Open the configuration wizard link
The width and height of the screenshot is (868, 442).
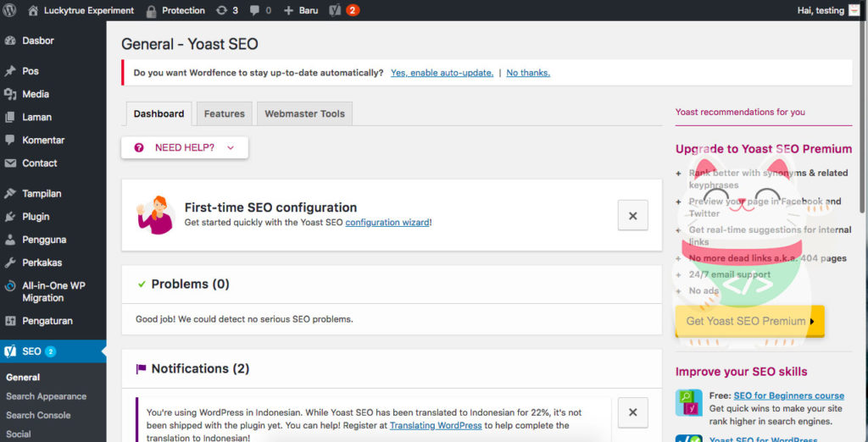coord(387,223)
